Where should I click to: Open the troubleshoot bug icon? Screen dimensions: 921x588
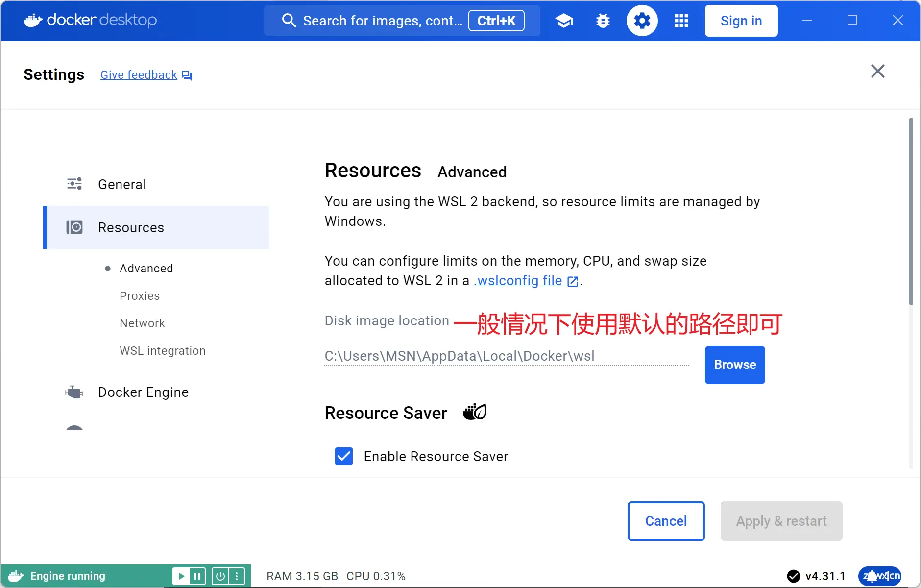click(603, 21)
